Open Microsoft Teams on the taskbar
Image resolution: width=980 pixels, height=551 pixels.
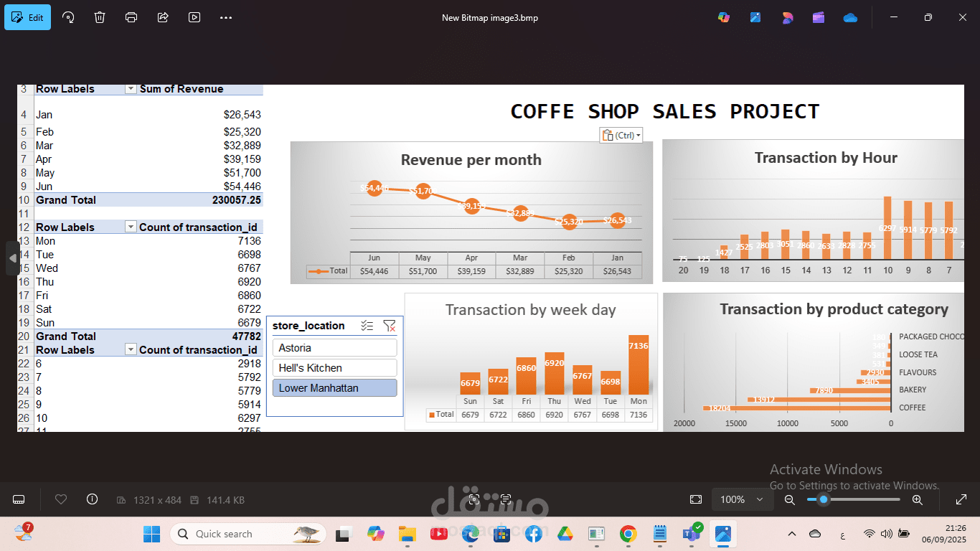pyautogui.click(x=692, y=534)
